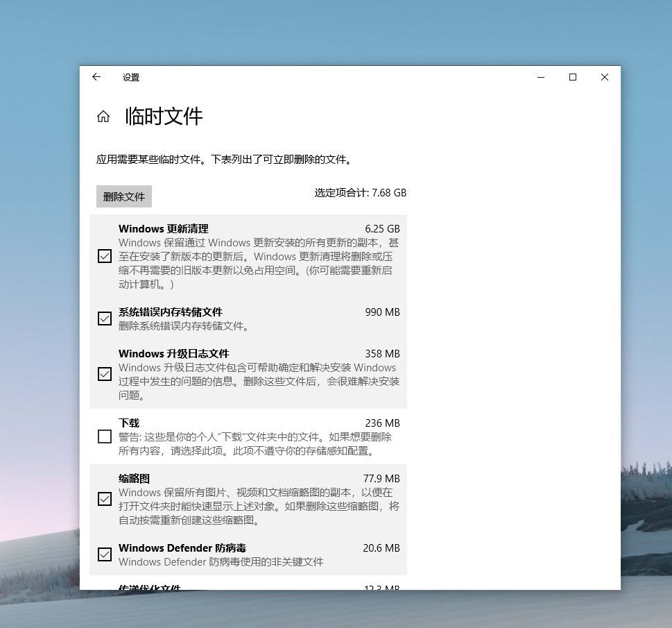Uncheck the 缩略图 checkbox
Screen dimensions: 672x628
coord(105,499)
